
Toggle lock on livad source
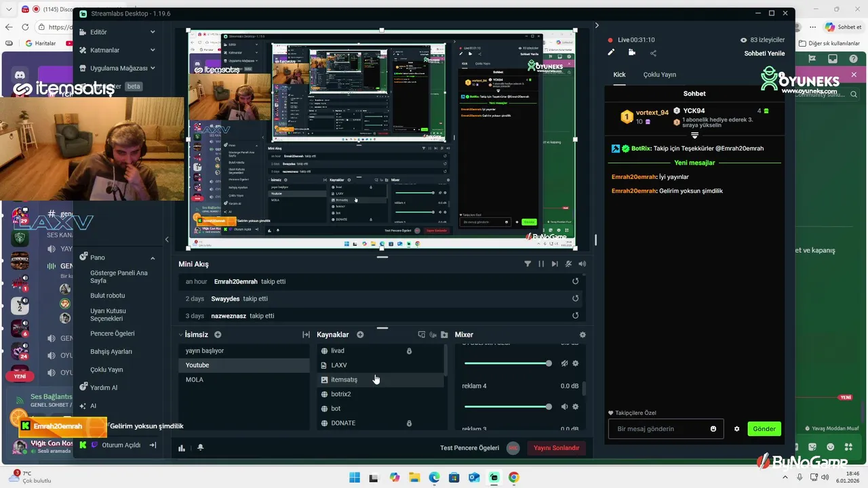click(x=409, y=351)
